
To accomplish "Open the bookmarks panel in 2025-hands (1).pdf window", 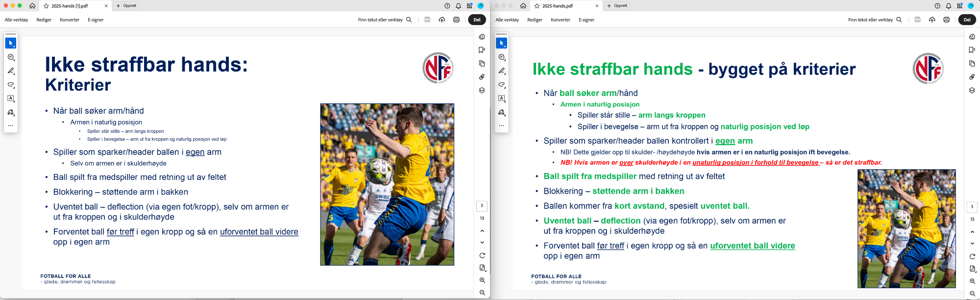I will [482, 50].
